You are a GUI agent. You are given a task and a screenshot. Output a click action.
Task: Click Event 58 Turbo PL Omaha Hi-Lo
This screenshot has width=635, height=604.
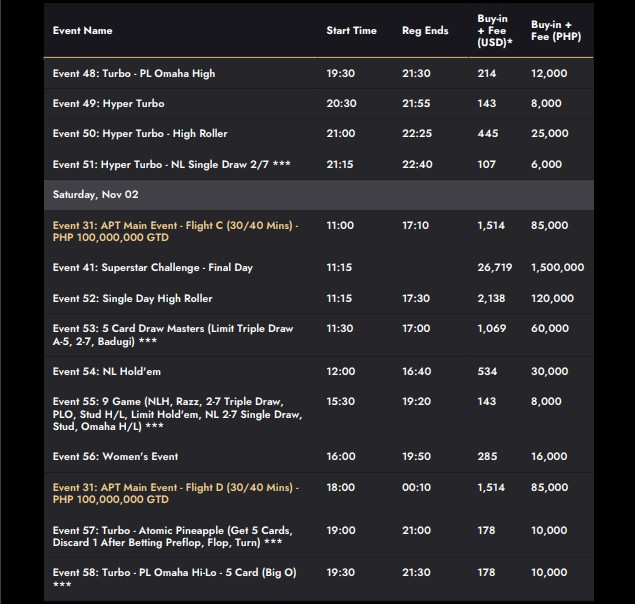coord(174,573)
